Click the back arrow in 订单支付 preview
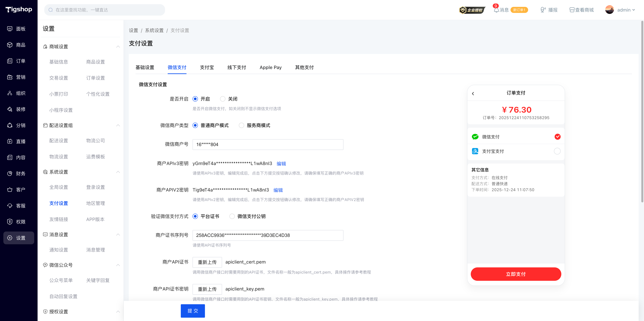Viewport: 644px width, 321px height. tap(473, 93)
